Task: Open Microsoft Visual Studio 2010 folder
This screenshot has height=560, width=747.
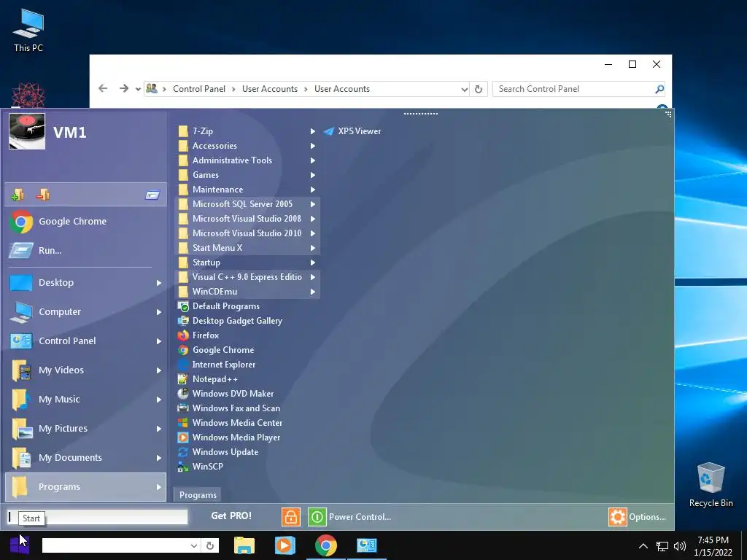Action: tap(247, 233)
